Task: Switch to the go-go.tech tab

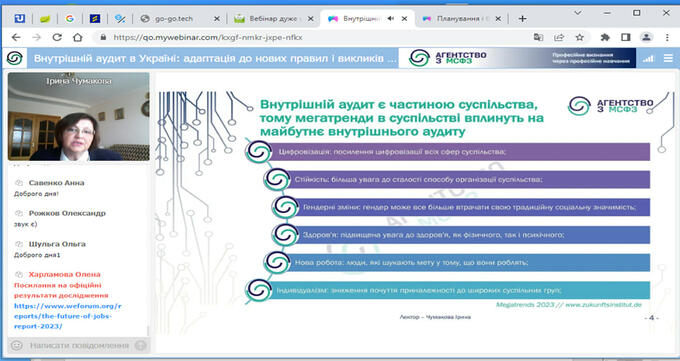Action: [x=173, y=19]
